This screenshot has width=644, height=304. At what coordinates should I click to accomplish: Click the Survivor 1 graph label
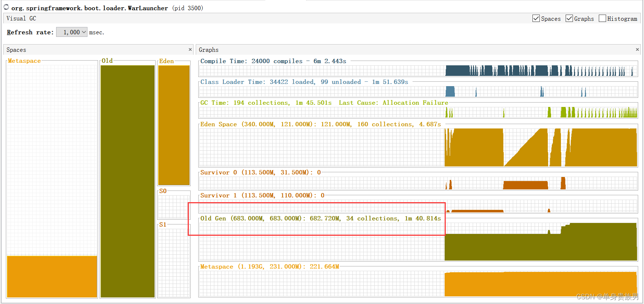[x=262, y=195]
